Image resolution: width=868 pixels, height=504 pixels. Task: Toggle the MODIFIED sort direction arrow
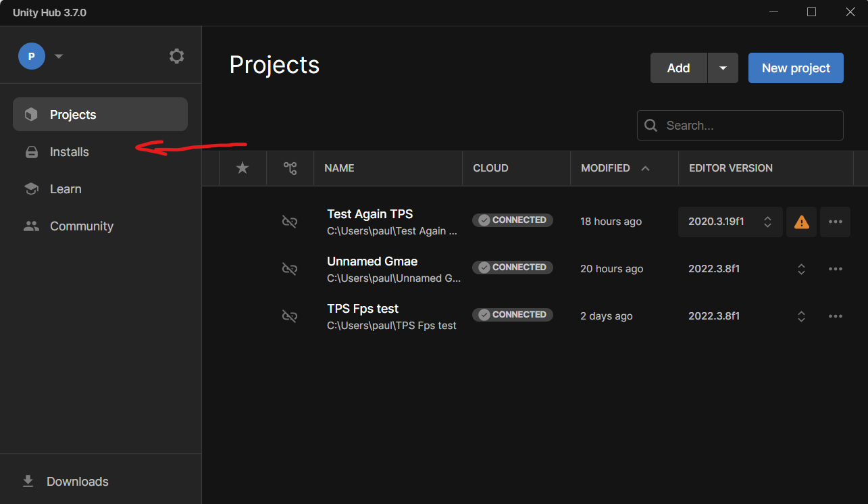[645, 168]
